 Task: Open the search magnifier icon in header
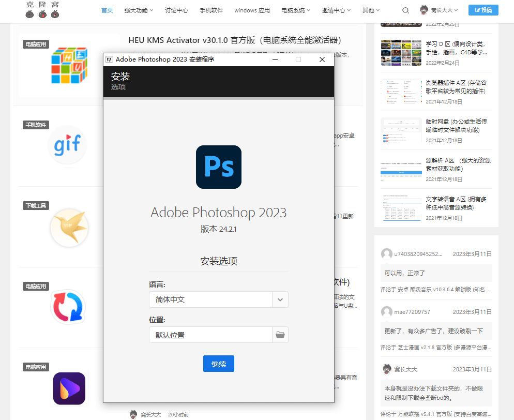(405, 10)
